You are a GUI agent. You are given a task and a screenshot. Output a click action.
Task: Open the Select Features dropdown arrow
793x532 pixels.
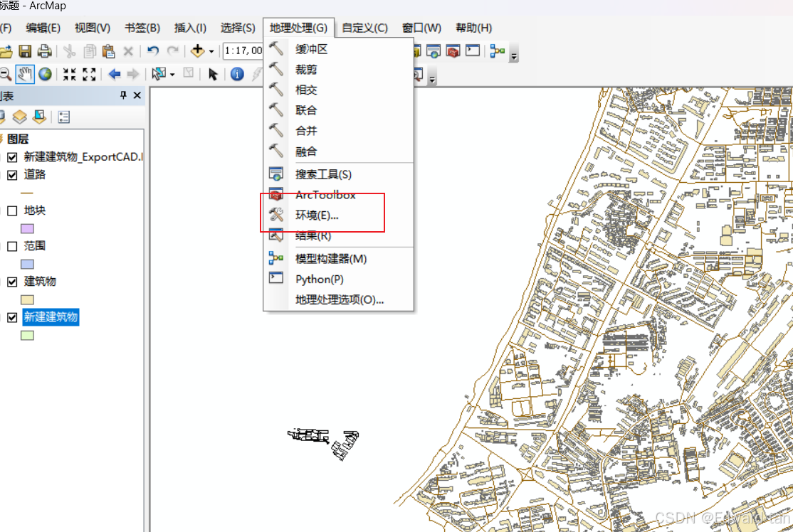172,75
